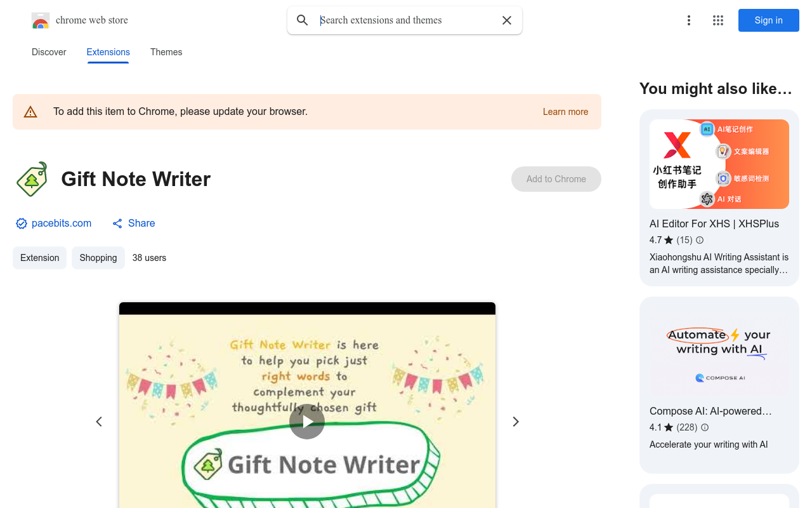Click the AI Editor For XHS | XHSPlus title
812x508 pixels.
[x=714, y=224]
